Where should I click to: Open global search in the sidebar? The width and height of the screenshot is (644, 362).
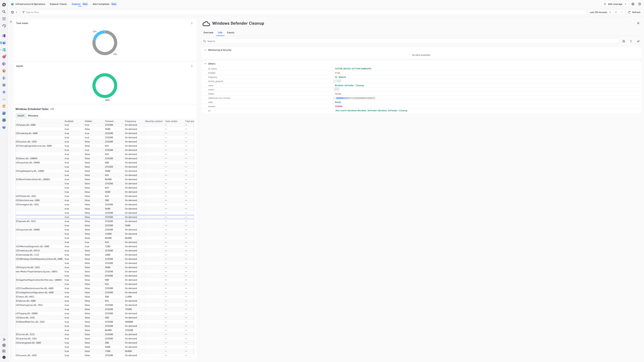click(4, 12)
